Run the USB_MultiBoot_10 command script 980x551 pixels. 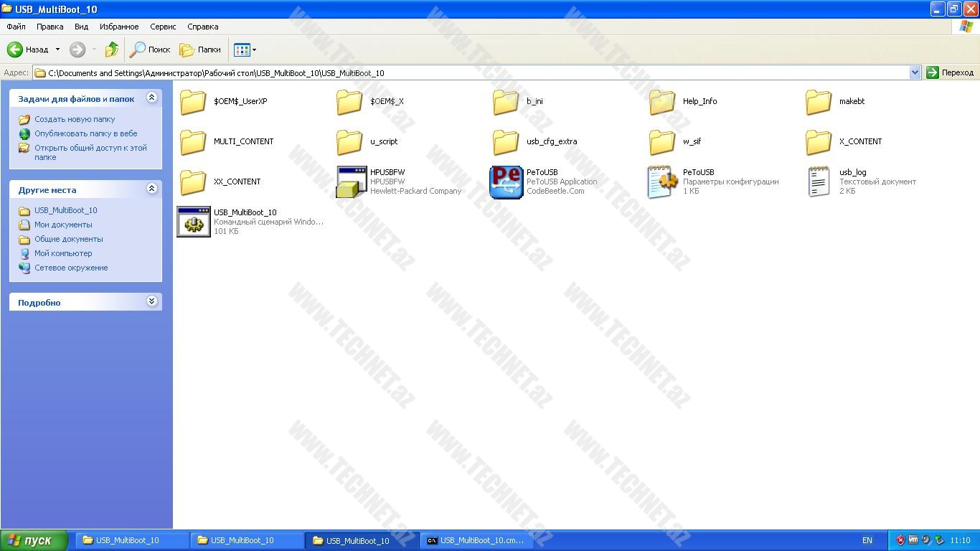(194, 222)
